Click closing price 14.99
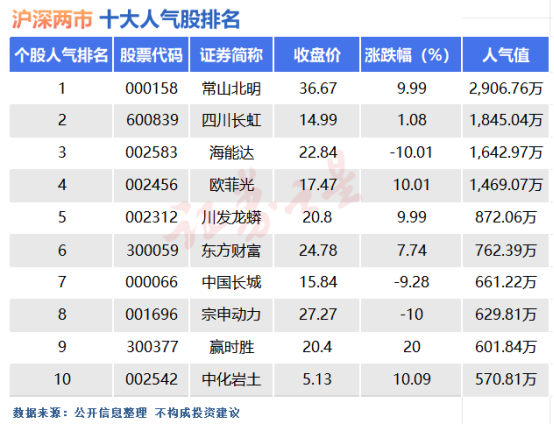This screenshot has height=425, width=554. point(318,120)
